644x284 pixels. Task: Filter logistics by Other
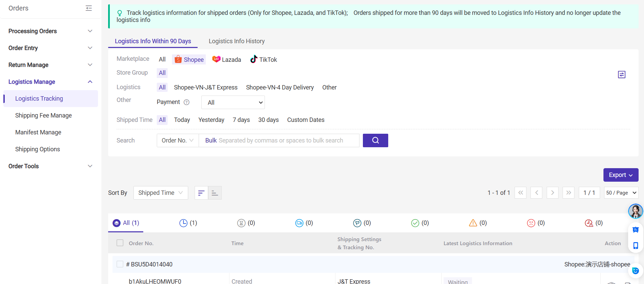point(329,87)
